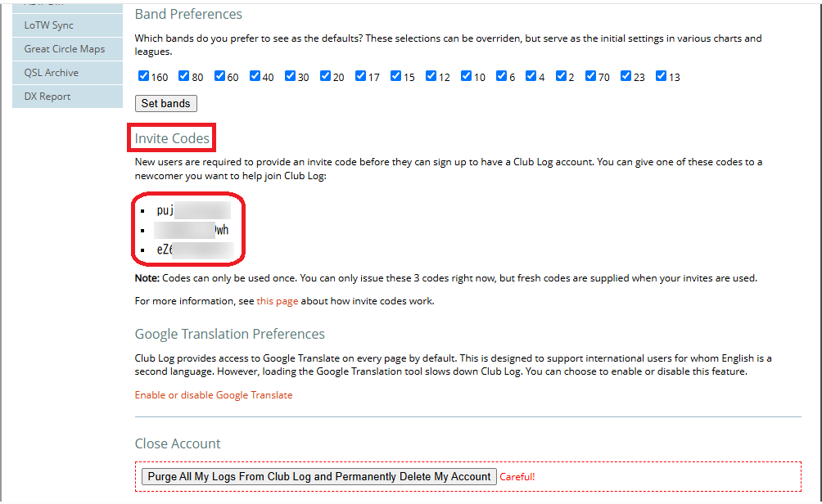Toggle the 80 band checkbox
The width and height of the screenshot is (822, 504).
183,76
